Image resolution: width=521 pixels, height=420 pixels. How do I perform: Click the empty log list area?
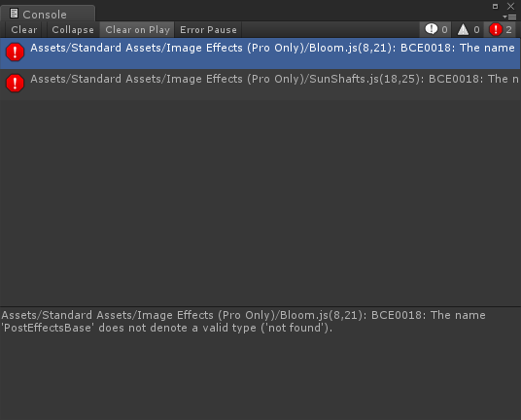[260, 202]
